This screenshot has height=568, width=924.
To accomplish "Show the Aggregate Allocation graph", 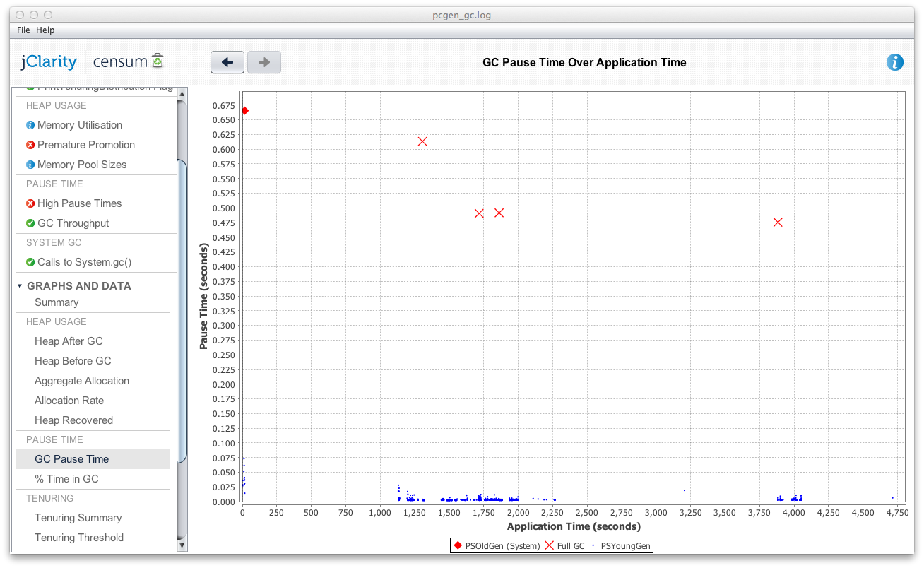I will point(82,381).
